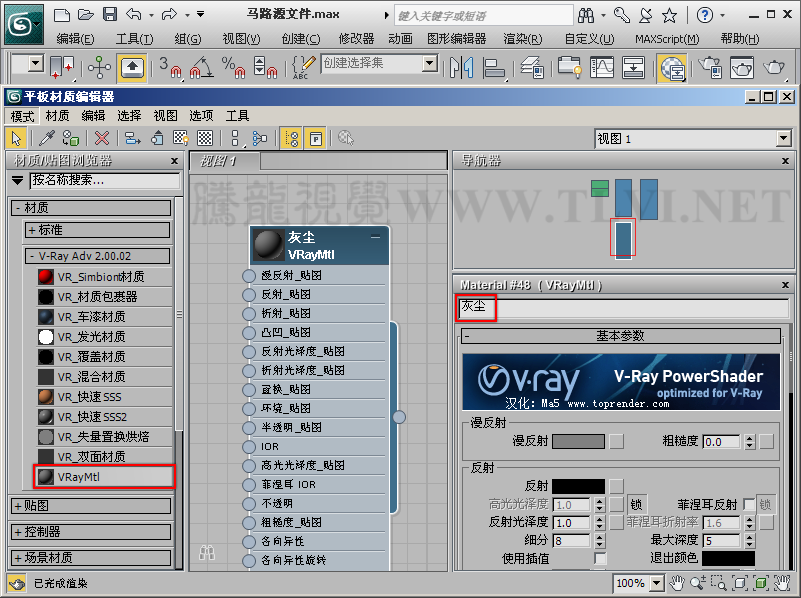Click the Show Background in Preview checker icon
The width and height of the screenshot is (801, 598).
click(x=205, y=138)
